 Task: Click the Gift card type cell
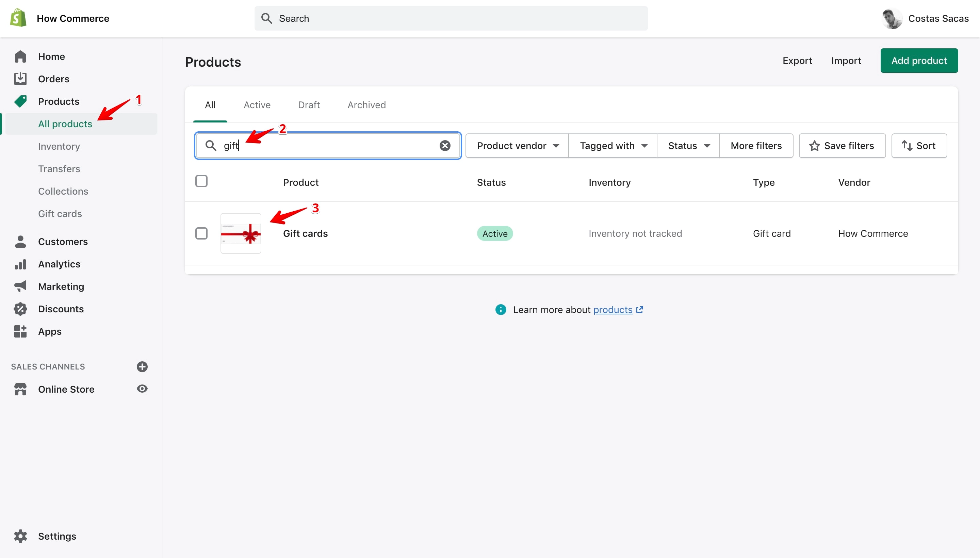[772, 233]
